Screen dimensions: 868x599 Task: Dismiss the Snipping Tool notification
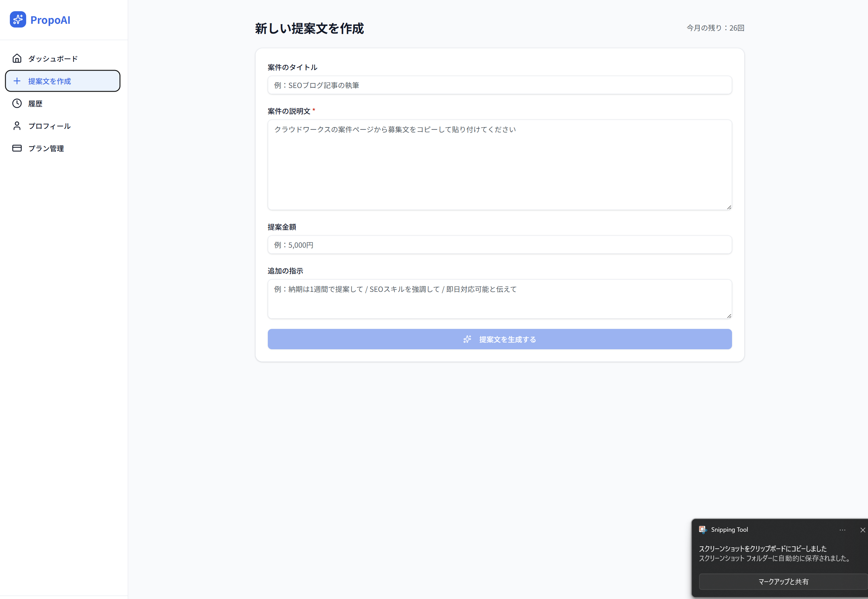click(x=862, y=530)
